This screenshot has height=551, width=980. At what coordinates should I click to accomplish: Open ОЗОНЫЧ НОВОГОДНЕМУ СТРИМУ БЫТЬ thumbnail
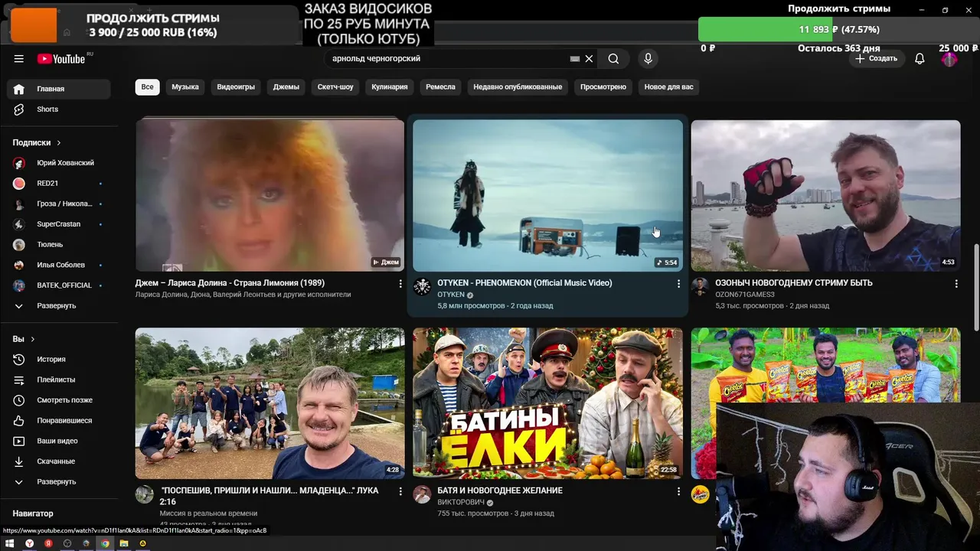(x=825, y=195)
